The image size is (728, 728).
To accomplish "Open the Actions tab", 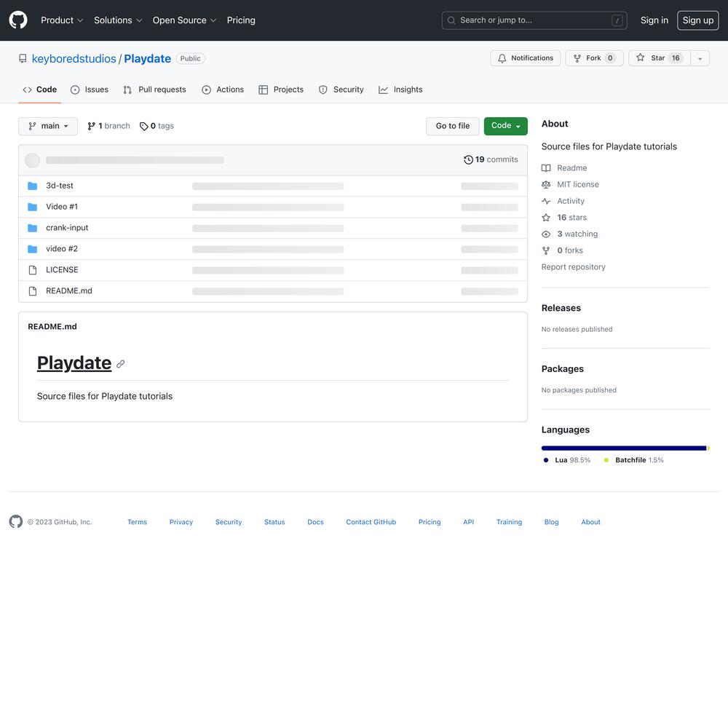I will (x=223, y=90).
